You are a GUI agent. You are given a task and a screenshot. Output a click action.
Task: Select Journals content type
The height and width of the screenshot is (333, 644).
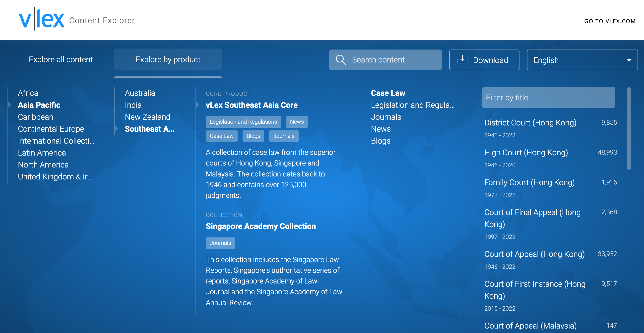point(386,117)
